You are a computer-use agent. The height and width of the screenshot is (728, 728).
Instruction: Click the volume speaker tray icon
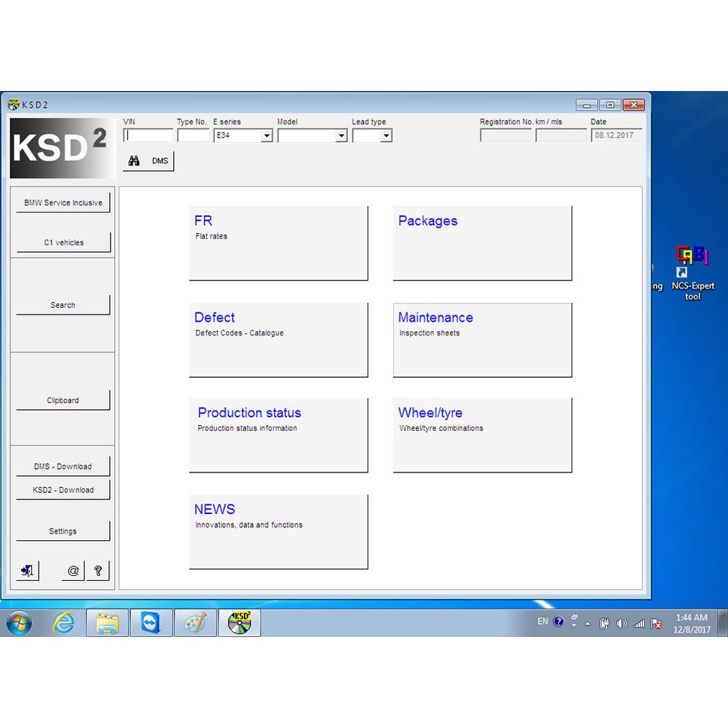pos(622,624)
